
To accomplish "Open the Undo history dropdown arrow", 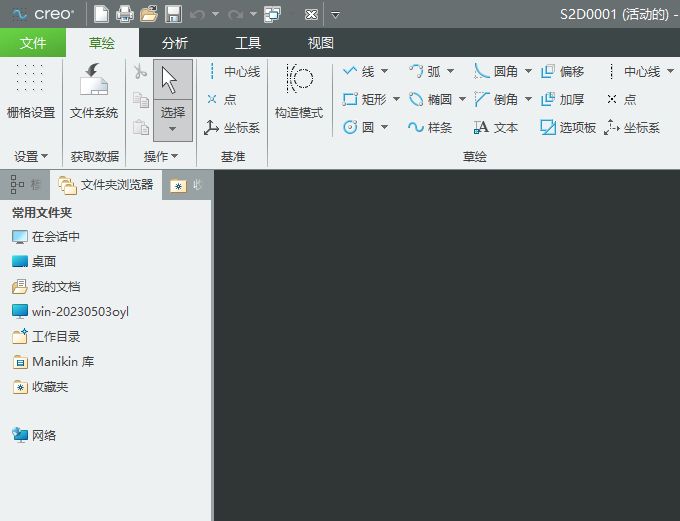I will pyautogui.click(x=216, y=14).
